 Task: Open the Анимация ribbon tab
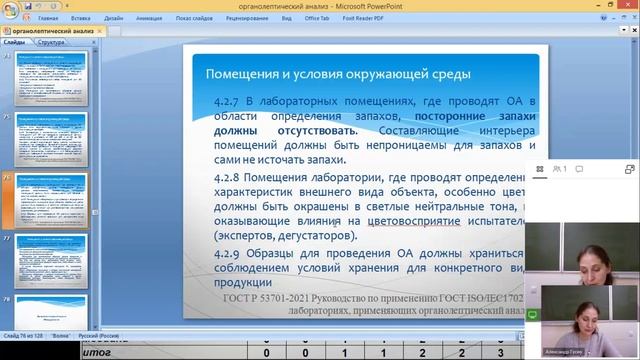coord(149,18)
